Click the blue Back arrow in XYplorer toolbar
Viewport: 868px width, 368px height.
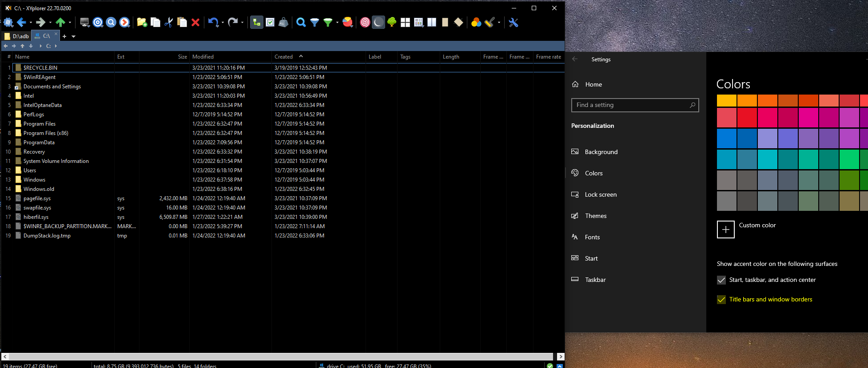tap(21, 22)
